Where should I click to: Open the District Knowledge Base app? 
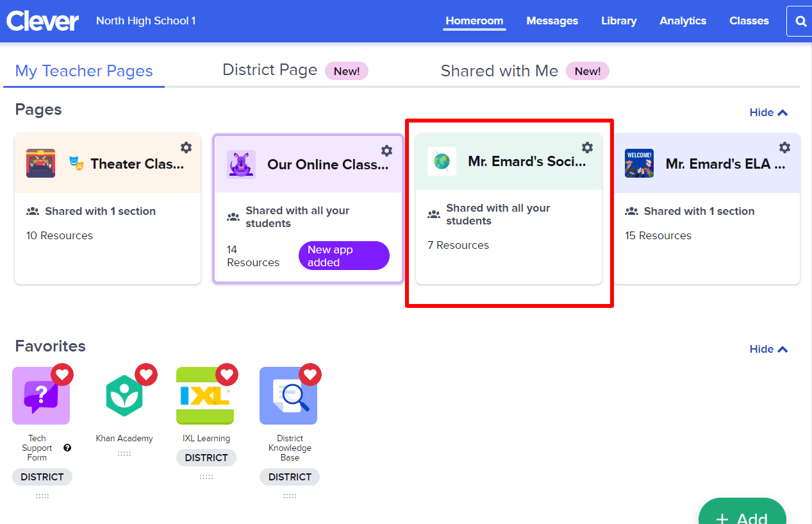coord(289,396)
